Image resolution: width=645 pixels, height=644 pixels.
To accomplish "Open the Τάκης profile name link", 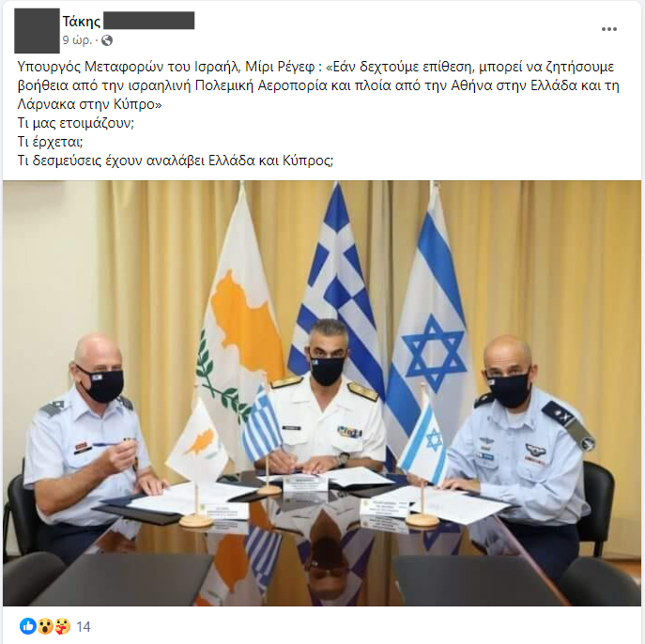I will tap(82, 21).
